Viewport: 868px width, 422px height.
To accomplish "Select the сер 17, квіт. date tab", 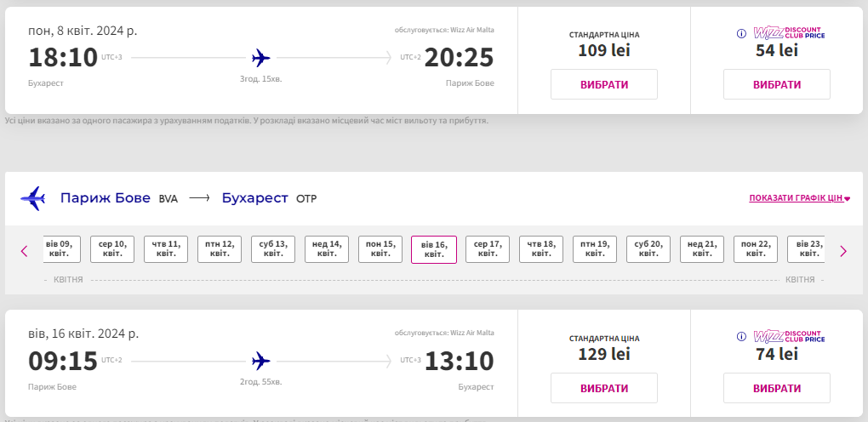I will point(488,249).
